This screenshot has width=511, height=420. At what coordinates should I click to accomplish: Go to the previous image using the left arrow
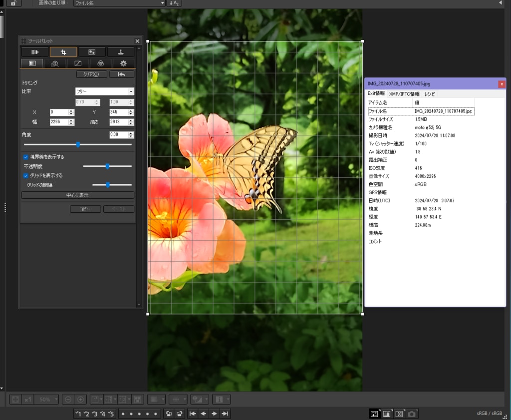click(x=203, y=414)
